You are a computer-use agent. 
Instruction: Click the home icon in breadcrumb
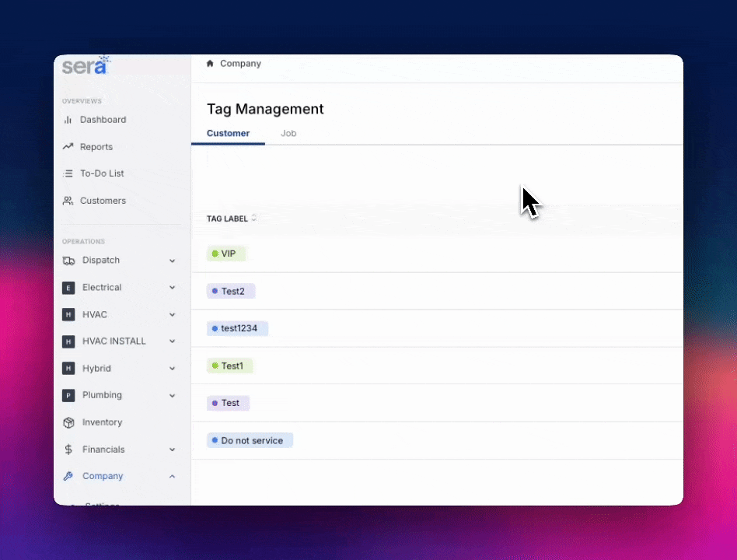[x=210, y=64]
